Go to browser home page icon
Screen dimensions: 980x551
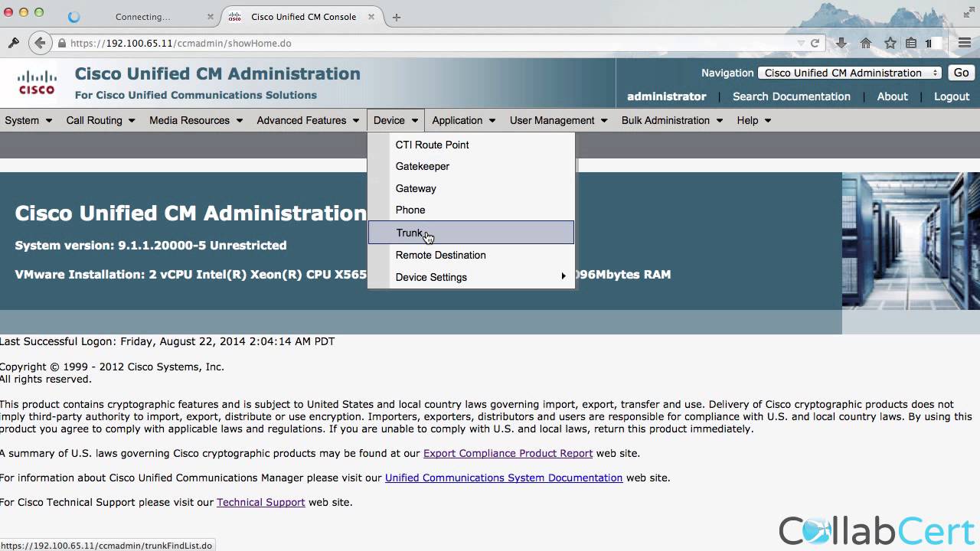pos(866,44)
